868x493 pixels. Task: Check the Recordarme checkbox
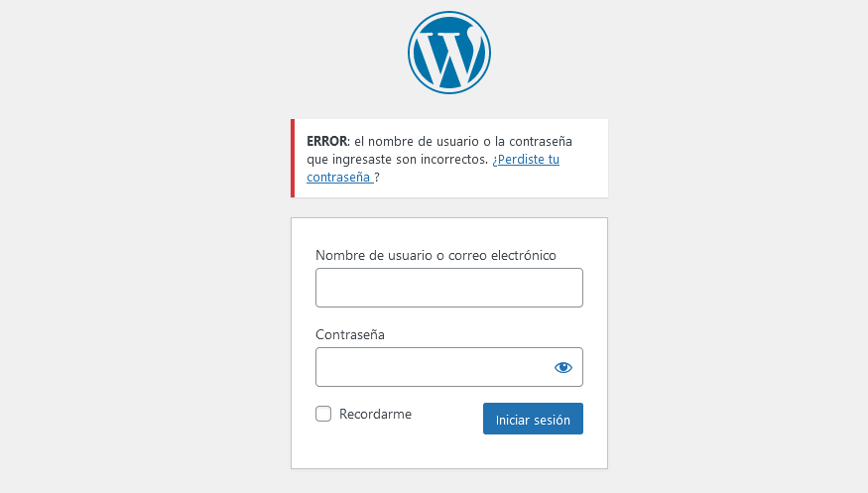(x=323, y=414)
